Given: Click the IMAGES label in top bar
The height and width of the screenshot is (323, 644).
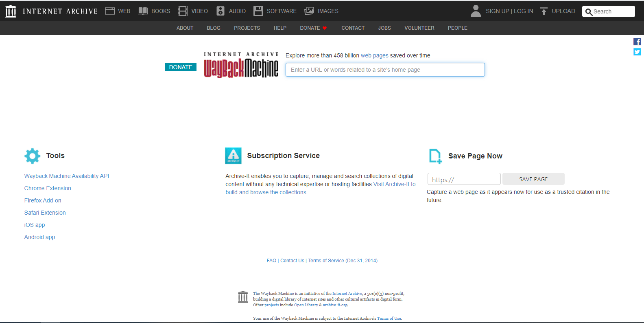Looking at the screenshot, I should pos(328,11).
